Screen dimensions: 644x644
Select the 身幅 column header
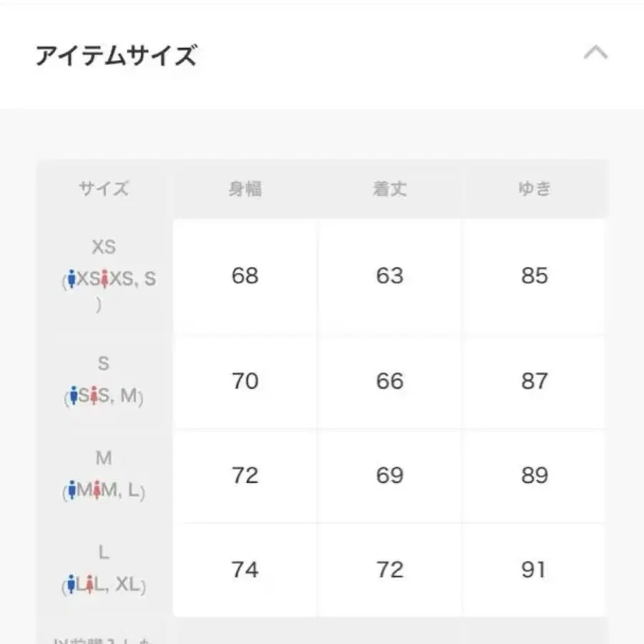coord(245,189)
